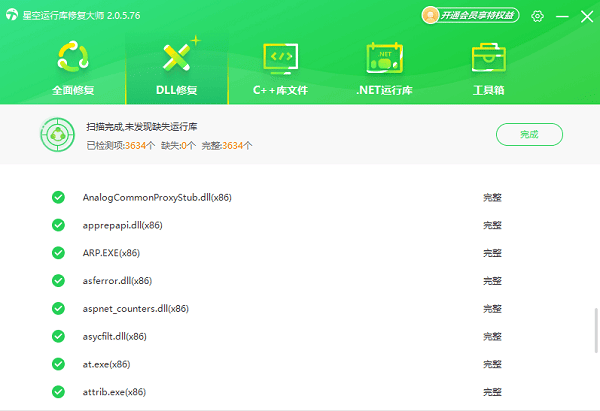Screen dimensions: 600x411
Task: Open the 工具箱 toolbox icon
Action: 489,57
